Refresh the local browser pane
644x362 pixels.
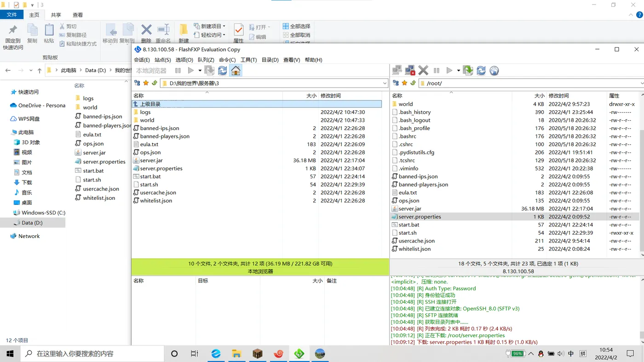[x=223, y=70]
